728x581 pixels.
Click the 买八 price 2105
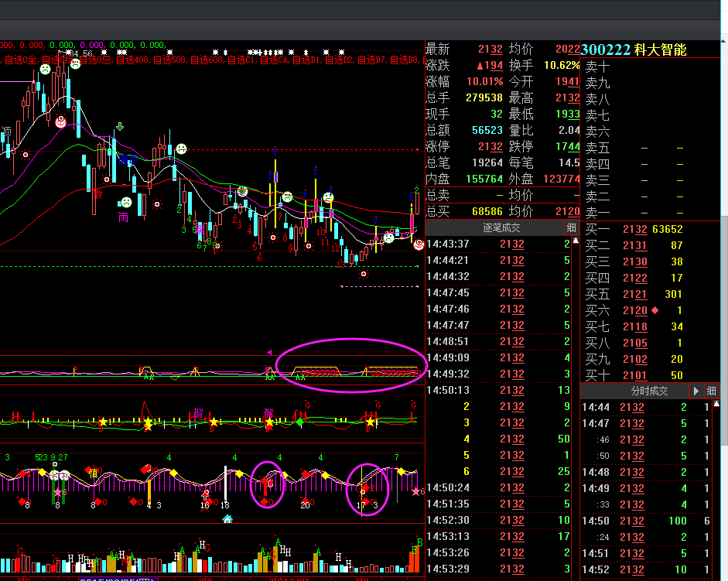[634, 343]
